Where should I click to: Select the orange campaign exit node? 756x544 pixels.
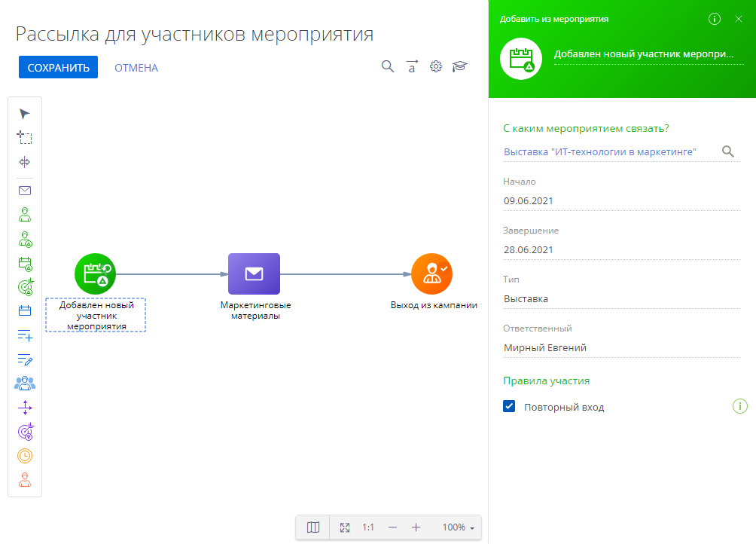pyautogui.click(x=432, y=274)
